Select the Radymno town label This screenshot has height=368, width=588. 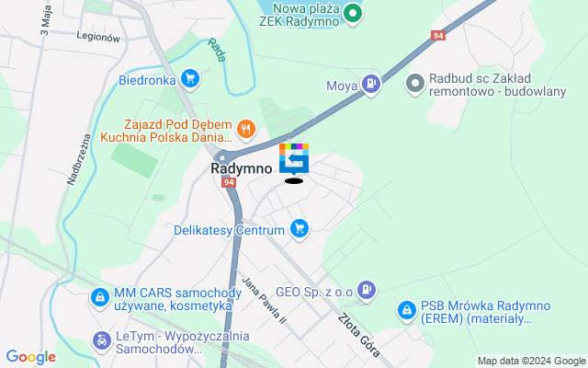coord(241,168)
